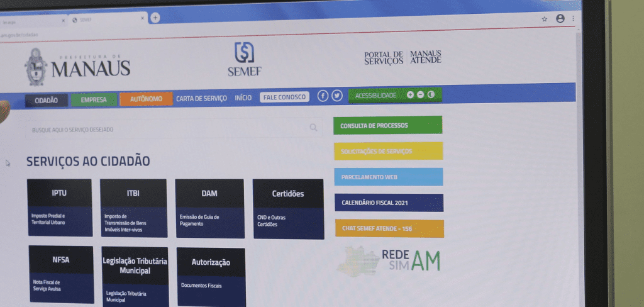Screen dimensions: 644x307
Task: Open the IPTU service card
Action: [60, 208]
